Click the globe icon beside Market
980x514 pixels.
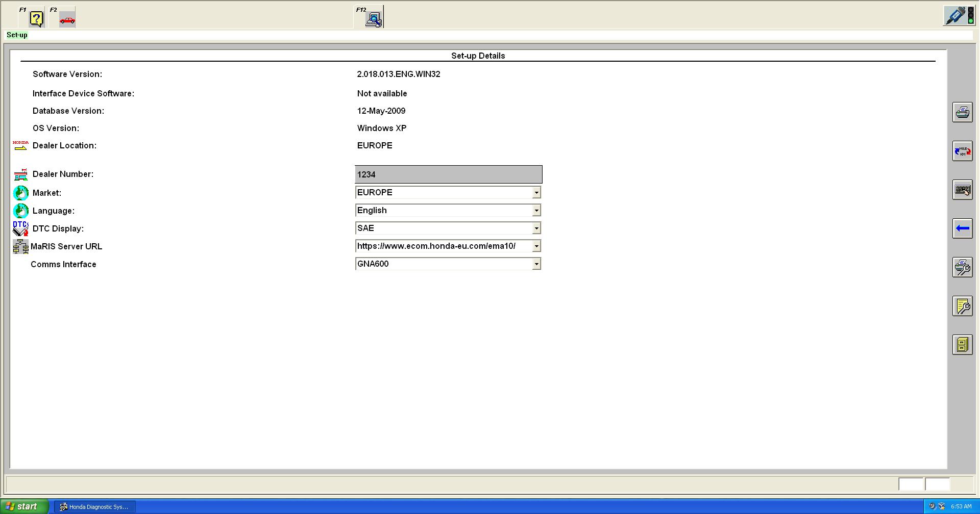tap(20, 193)
